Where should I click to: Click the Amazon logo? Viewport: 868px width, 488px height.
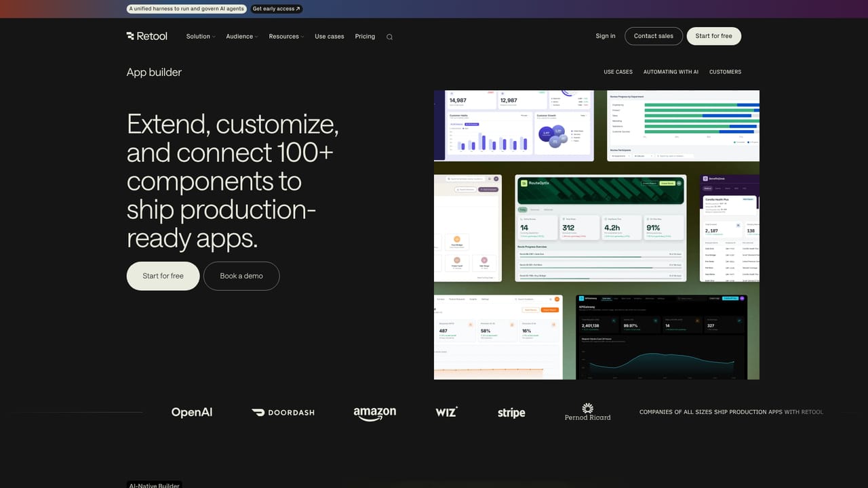click(374, 413)
